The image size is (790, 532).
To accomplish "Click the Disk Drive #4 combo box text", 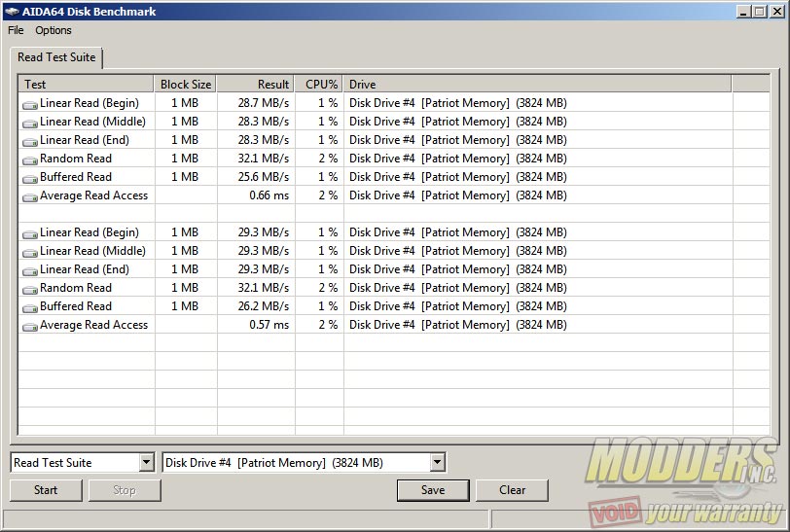I will pyautogui.click(x=274, y=463).
